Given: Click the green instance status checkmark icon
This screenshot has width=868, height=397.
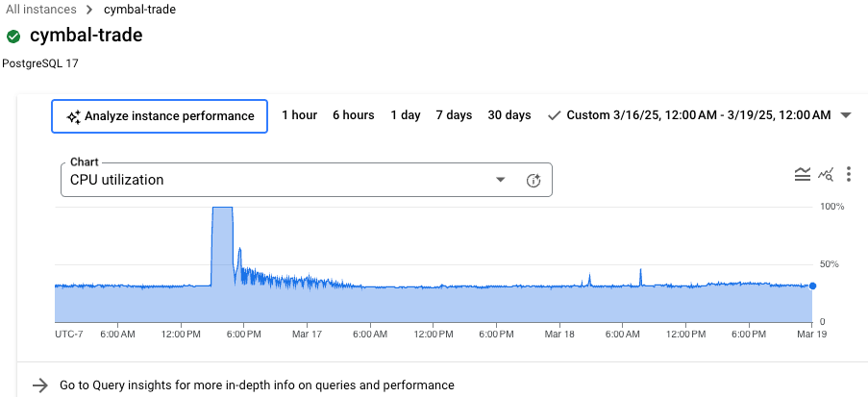Looking at the screenshot, I should pyautogui.click(x=13, y=37).
